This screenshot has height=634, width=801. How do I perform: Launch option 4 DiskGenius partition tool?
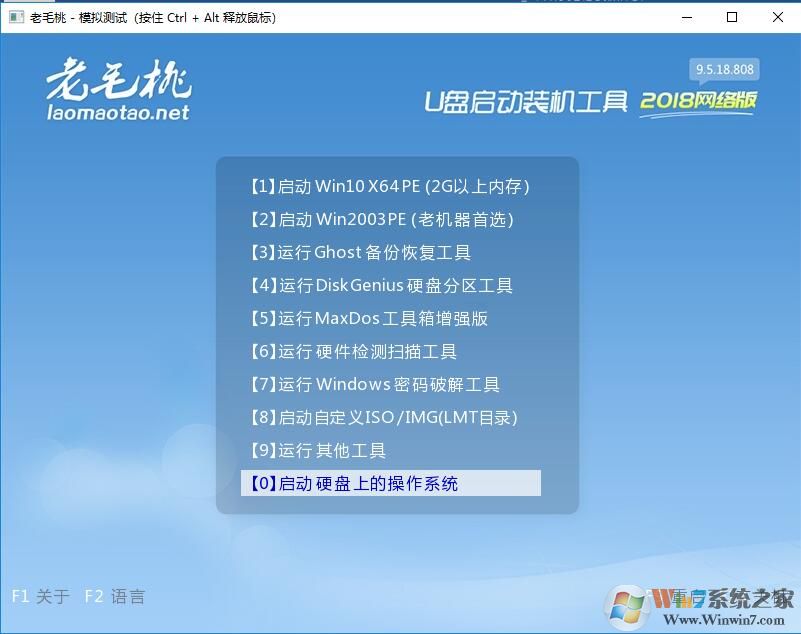coord(381,286)
